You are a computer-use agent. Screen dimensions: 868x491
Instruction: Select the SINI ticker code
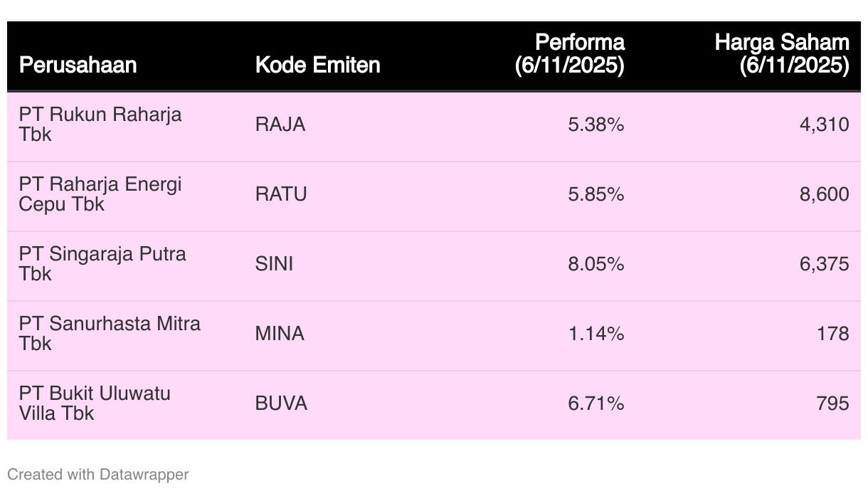point(274,264)
